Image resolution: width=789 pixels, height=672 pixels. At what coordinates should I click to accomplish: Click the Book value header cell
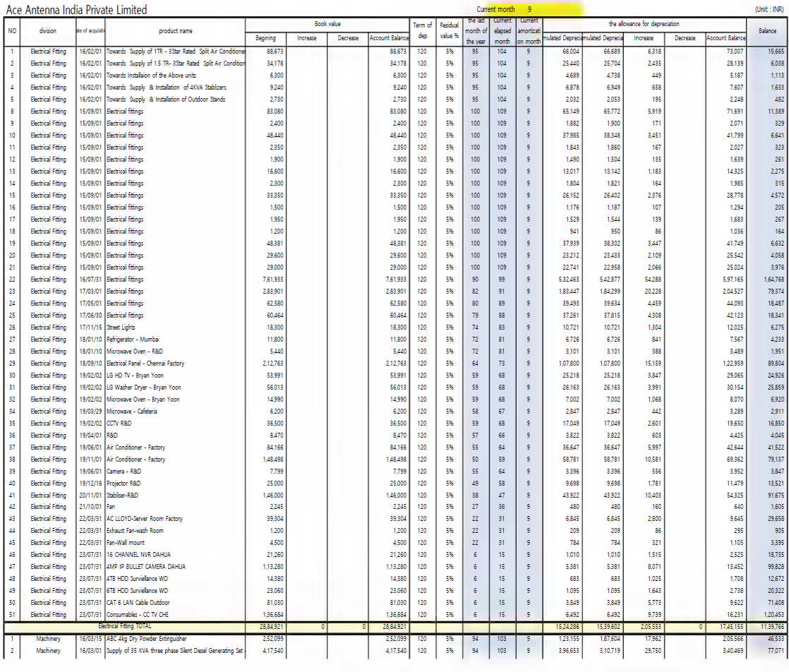(327, 24)
